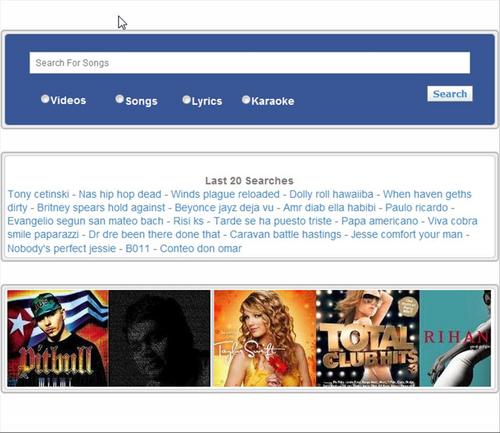Open the B011 search link

[138, 248]
